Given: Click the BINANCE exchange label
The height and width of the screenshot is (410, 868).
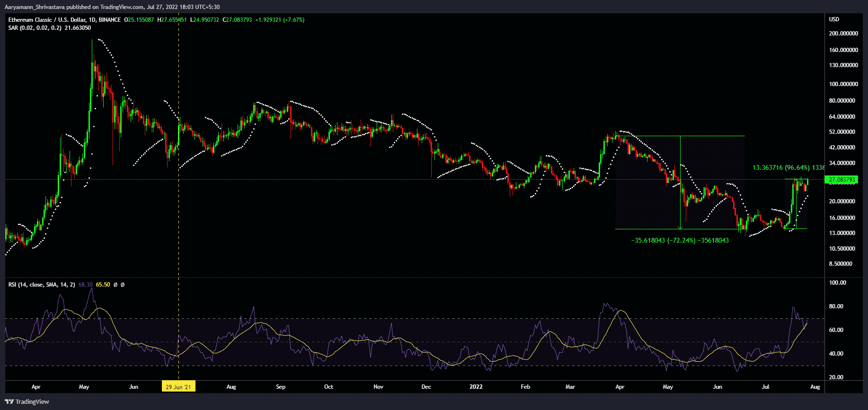Looking at the screenshot, I should coord(110,20).
